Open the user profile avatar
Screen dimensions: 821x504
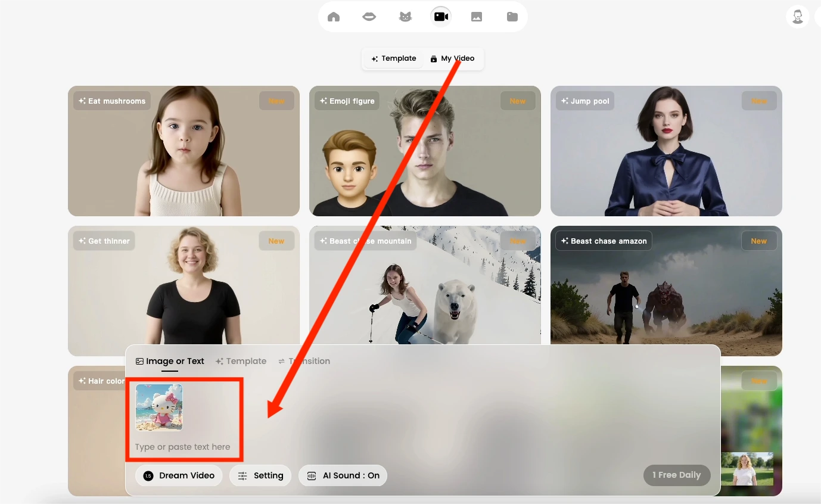click(797, 17)
